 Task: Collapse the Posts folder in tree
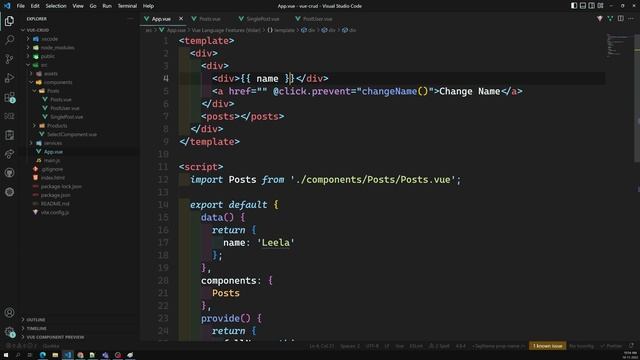tap(53, 91)
